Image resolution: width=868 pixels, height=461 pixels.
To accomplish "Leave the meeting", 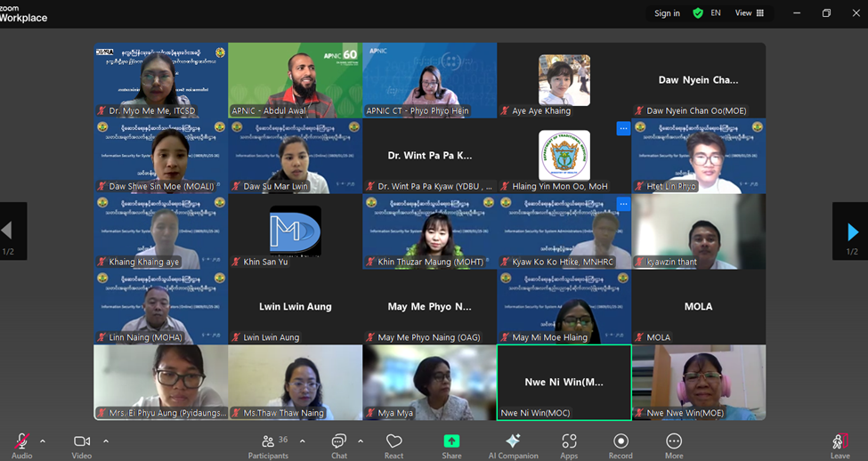I will point(840,443).
